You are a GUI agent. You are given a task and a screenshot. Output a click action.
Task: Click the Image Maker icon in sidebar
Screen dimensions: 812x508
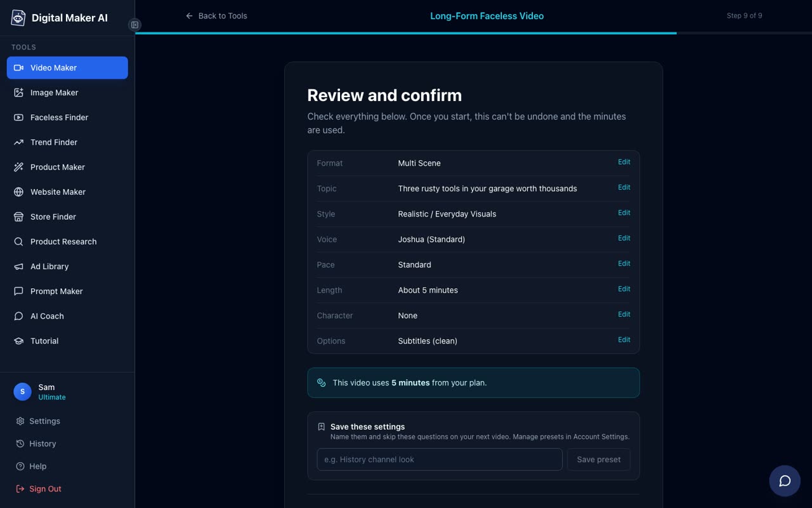tap(18, 93)
